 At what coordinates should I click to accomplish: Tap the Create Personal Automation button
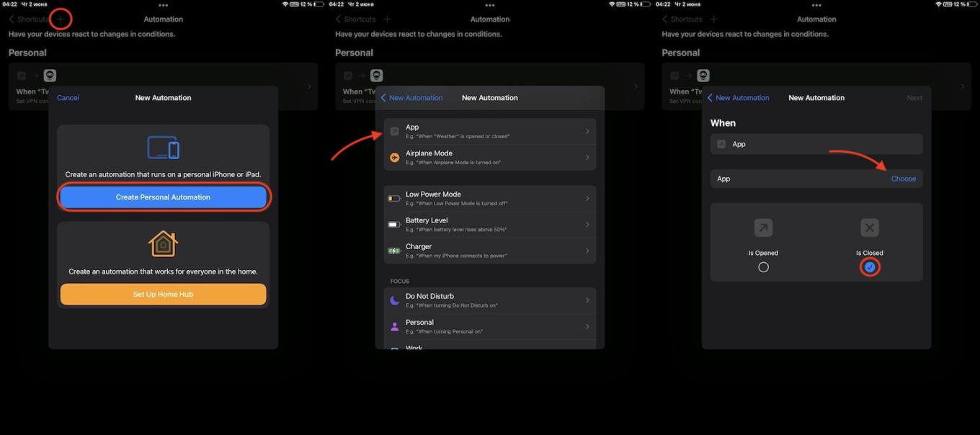coord(163,197)
